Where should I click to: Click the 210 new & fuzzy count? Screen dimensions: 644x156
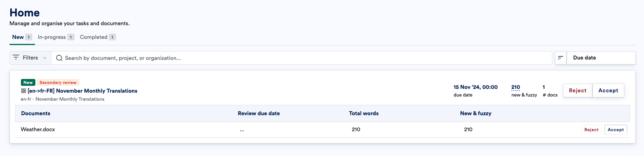point(516,87)
